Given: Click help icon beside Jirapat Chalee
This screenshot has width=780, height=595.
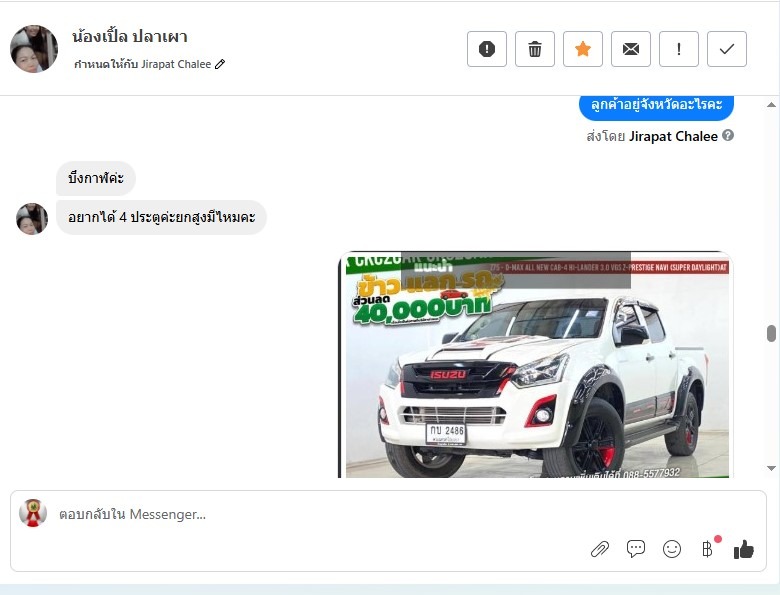Looking at the screenshot, I should [728, 135].
